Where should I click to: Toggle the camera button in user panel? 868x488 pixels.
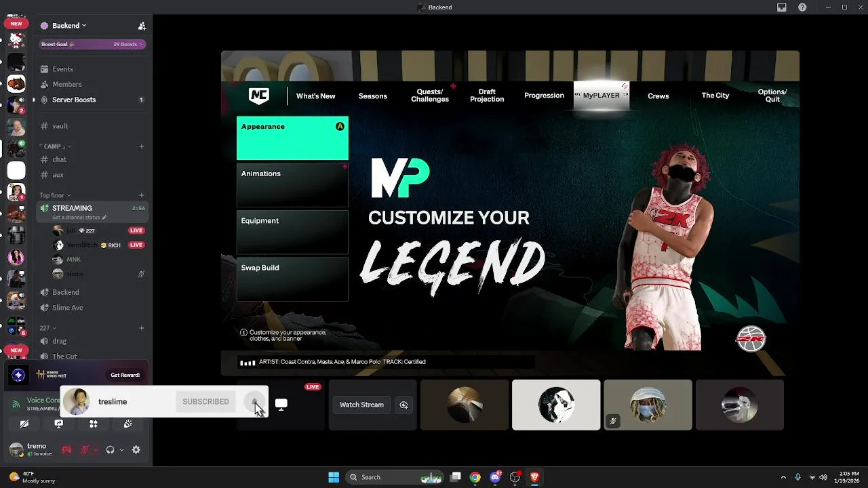(66, 449)
